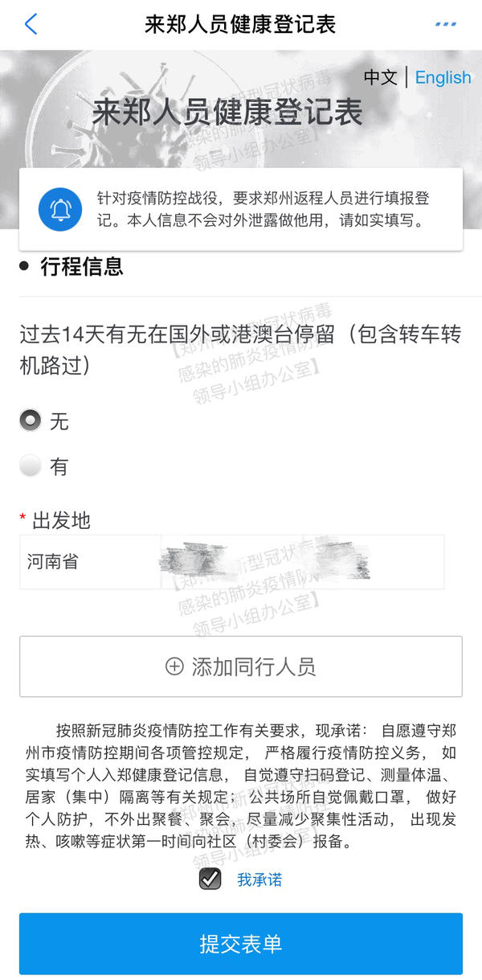Viewport: 482px width, 980px height.
Task: Tap the 出发地 field label
Action: pos(61,520)
